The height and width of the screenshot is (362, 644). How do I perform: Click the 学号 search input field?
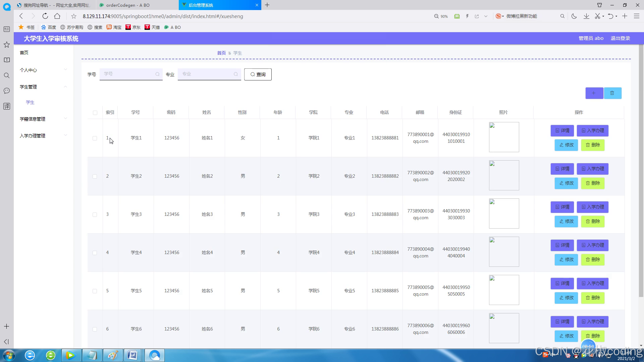point(129,74)
